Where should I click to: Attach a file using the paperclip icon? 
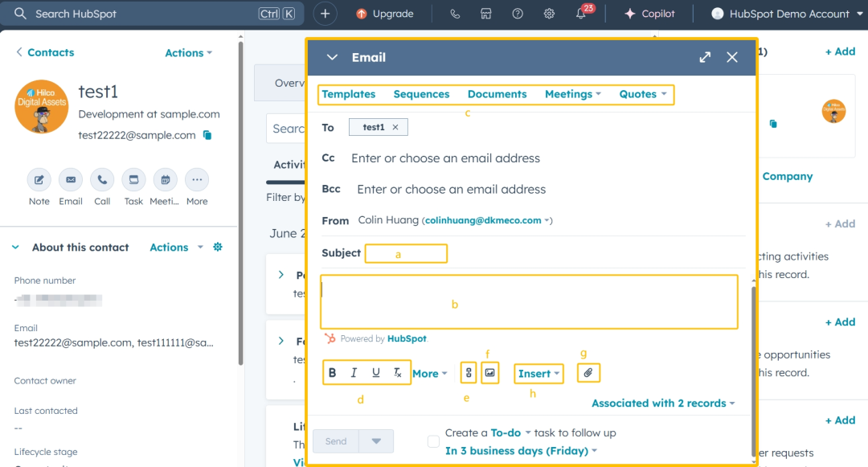[588, 372]
